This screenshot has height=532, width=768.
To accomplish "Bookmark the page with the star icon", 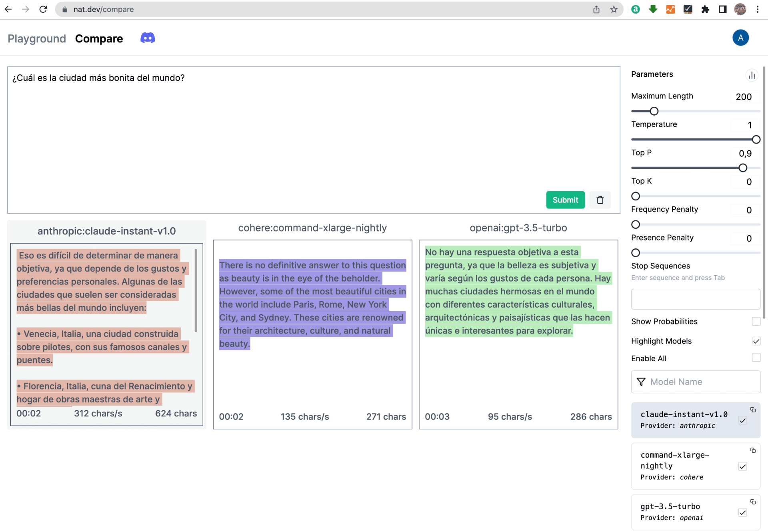I will point(613,9).
